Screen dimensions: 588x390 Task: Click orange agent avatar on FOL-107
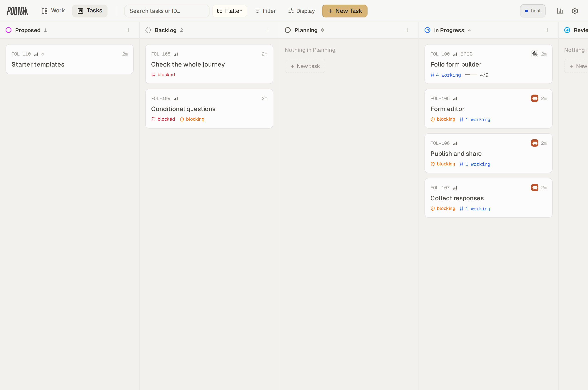(535, 187)
